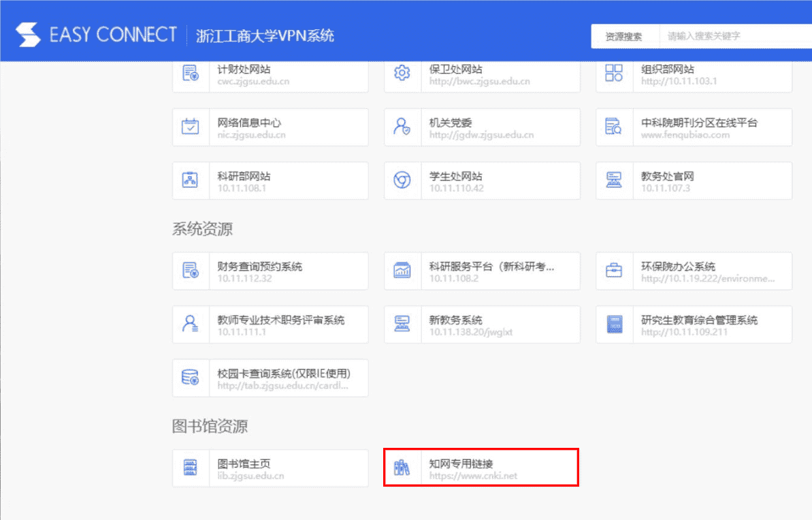812x520 pixels.
Task: Open the 教师专业技术职务评审系统 entry
Action: [x=280, y=320]
